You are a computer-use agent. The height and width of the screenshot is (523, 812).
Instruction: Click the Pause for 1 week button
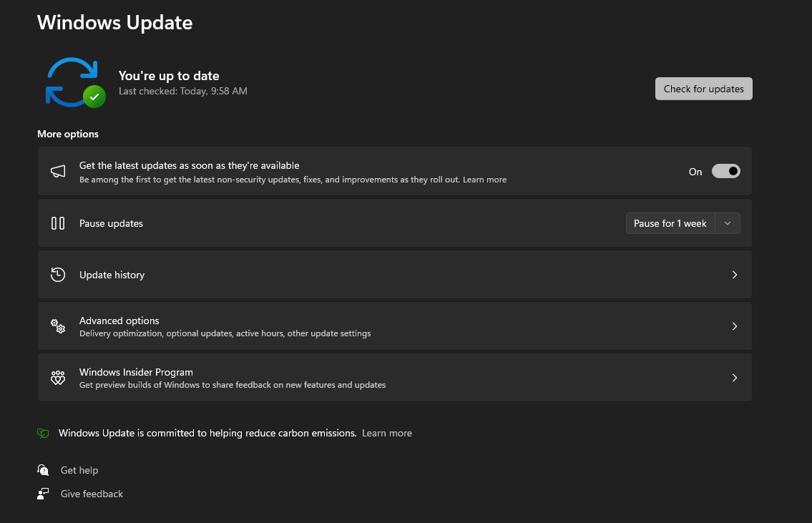670,223
